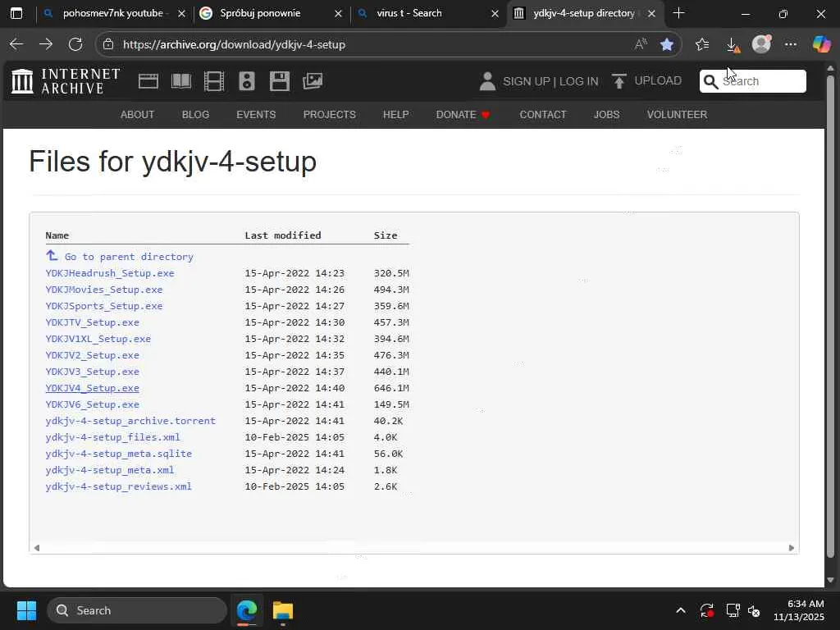Image resolution: width=840 pixels, height=630 pixels.
Task: Click the sync status tray icon
Action: [706, 610]
